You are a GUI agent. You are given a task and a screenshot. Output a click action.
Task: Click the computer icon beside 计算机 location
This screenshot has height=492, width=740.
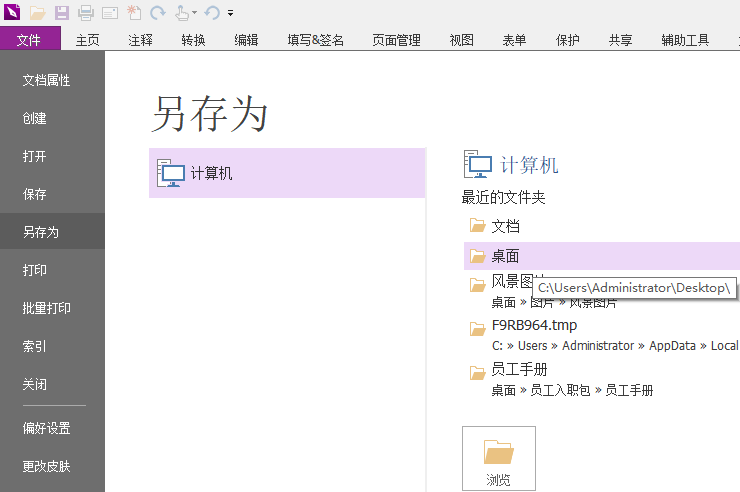click(170, 173)
